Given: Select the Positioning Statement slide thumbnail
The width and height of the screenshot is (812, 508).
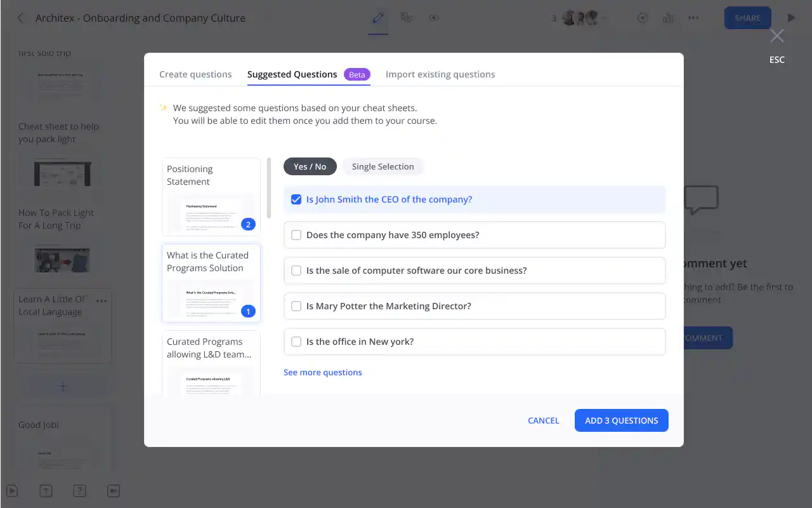Looking at the screenshot, I should 210,197.
